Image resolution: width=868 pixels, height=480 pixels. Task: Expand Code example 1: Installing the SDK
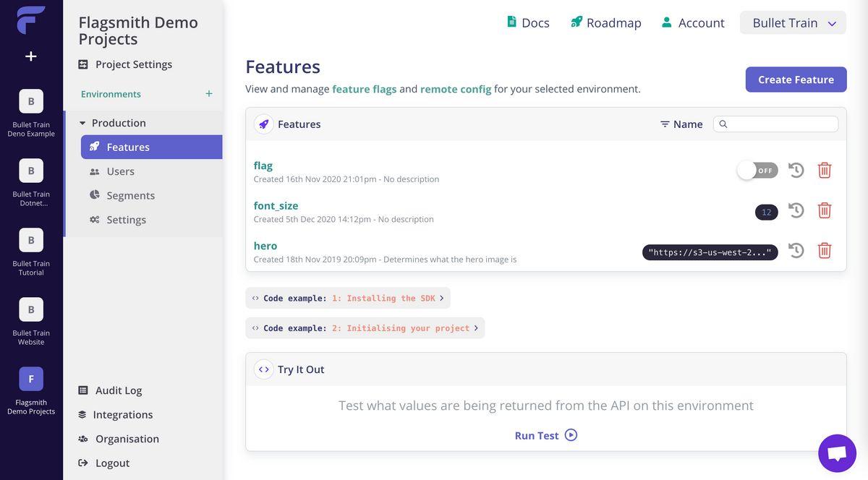tap(348, 299)
